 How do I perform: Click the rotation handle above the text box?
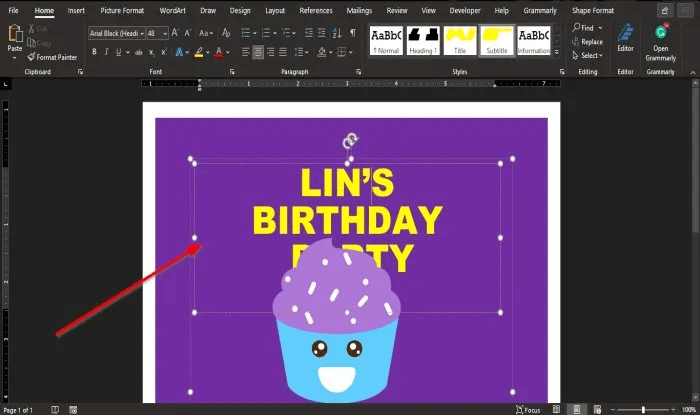click(x=350, y=141)
